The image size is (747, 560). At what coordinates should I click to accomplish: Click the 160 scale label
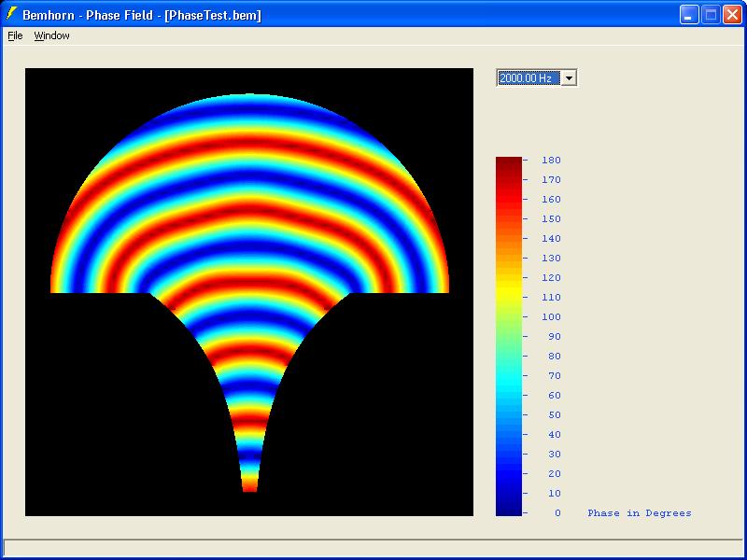[551, 199]
